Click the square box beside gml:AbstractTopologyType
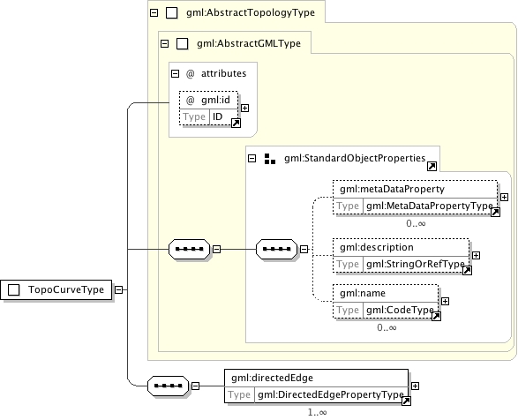 coord(171,13)
